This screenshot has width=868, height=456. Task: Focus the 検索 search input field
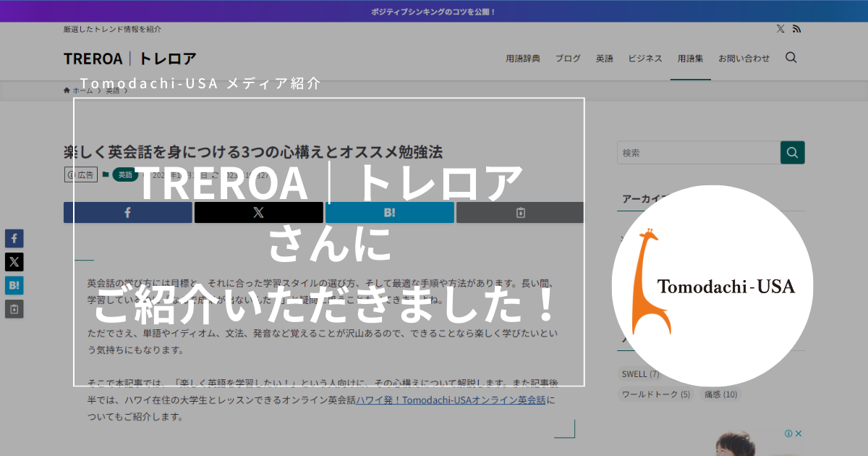pyautogui.click(x=699, y=153)
